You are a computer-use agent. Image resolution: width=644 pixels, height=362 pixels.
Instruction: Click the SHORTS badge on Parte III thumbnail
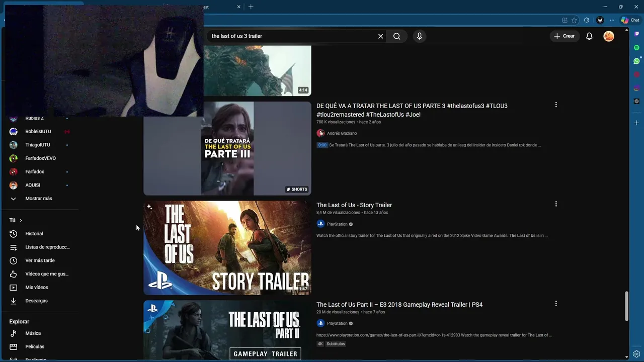click(x=297, y=190)
